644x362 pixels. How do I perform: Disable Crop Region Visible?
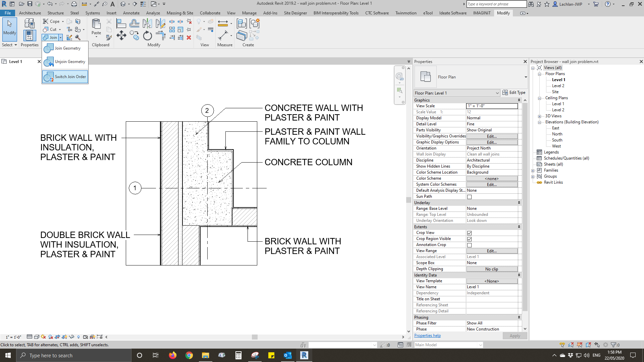click(x=469, y=239)
